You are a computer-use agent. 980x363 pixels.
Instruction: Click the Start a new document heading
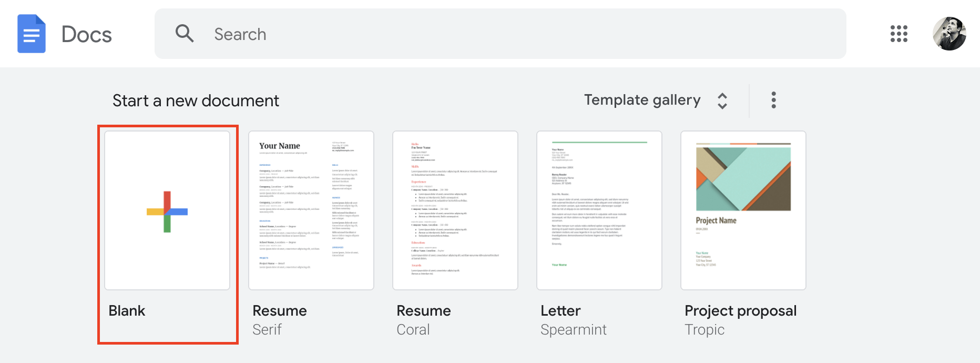tap(196, 100)
